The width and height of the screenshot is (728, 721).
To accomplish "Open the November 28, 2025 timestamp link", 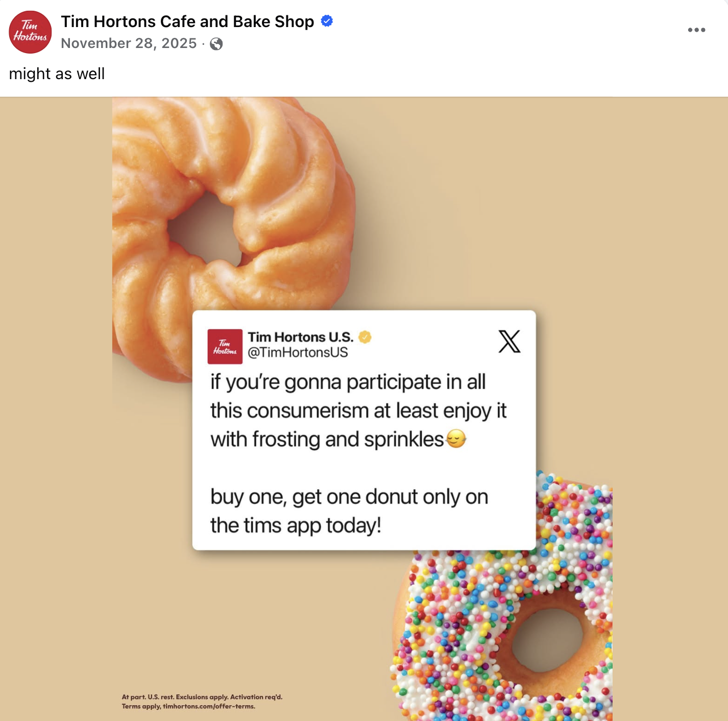I will click(129, 43).
